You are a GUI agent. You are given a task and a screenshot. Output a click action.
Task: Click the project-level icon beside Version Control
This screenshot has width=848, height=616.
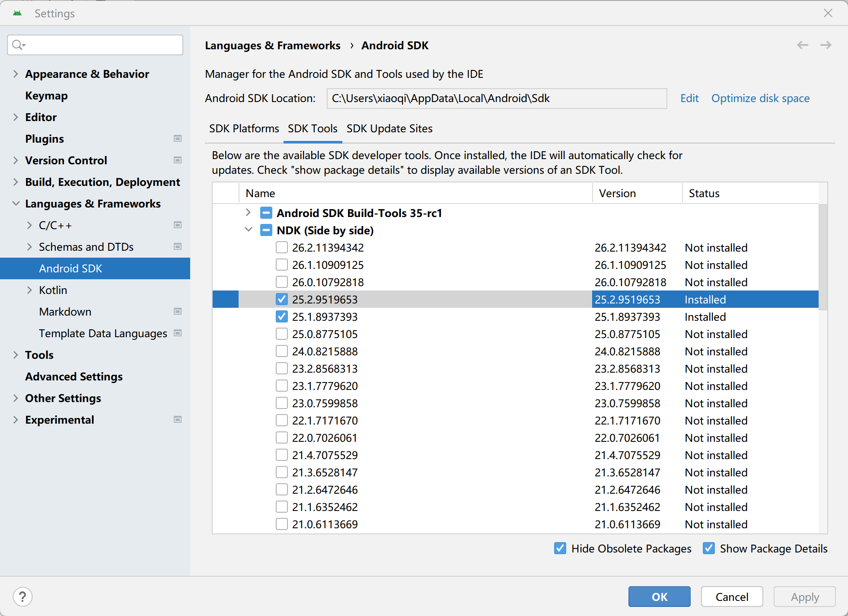tap(177, 160)
